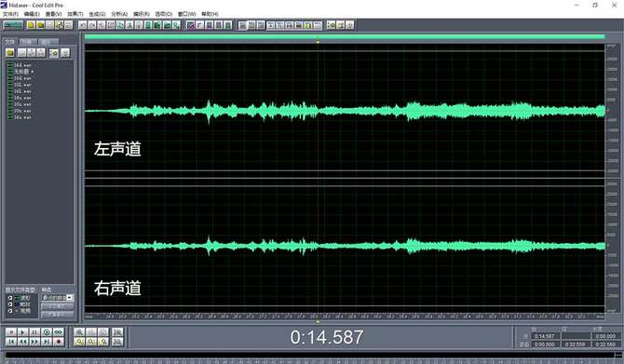Pause playback with the pause button
The height and width of the screenshot is (364, 624).
click(34, 331)
